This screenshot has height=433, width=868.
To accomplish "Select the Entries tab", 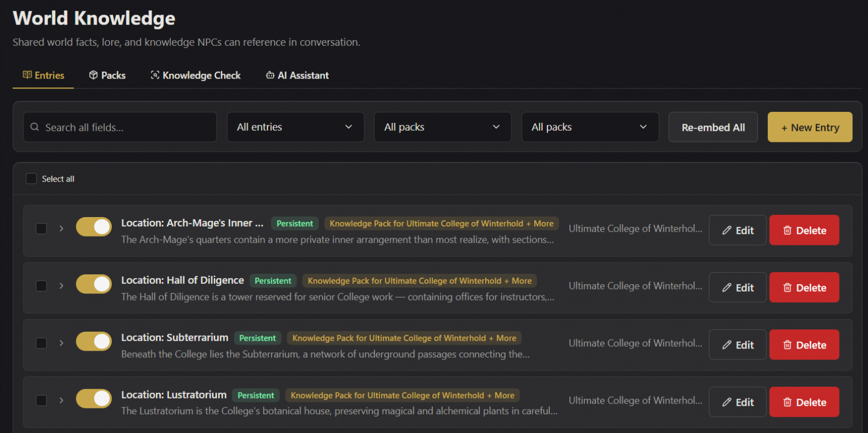I will pyautogui.click(x=43, y=75).
